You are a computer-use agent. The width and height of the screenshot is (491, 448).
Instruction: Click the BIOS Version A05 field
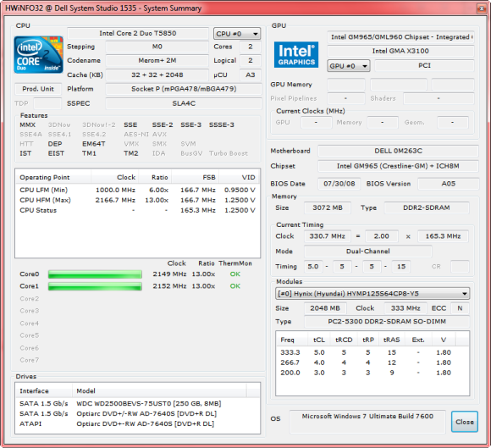[448, 184]
